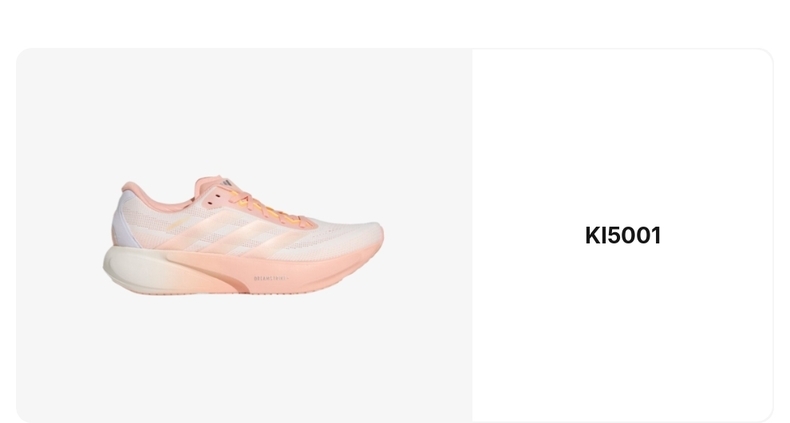Click the empty area below the KI5001 label
The width and height of the screenshot is (790, 423).
[x=623, y=332]
